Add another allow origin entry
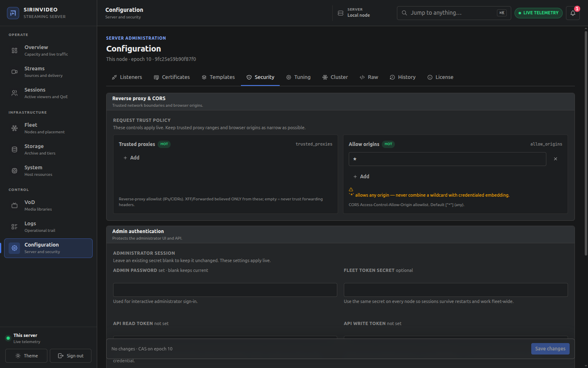The image size is (588, 368). coord(361,177)
